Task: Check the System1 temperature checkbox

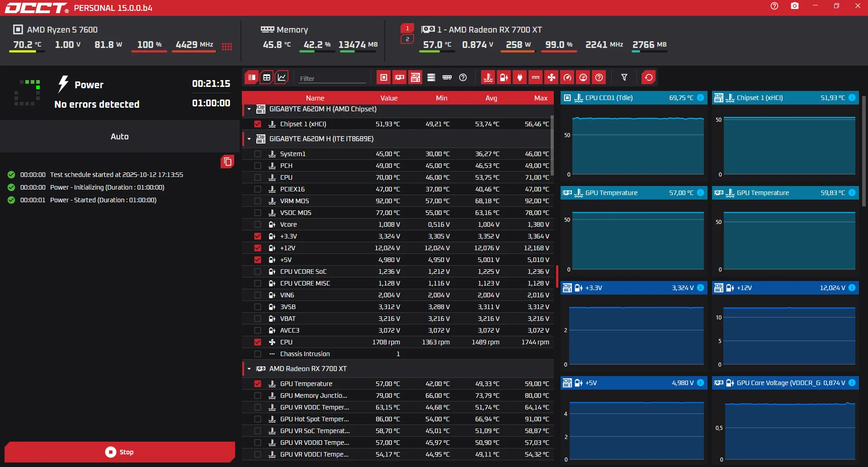Action: click(x=258, y=154)
